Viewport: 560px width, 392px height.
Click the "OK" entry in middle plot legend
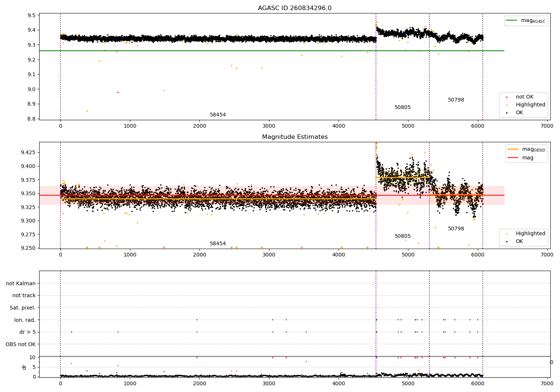pos(519,242)
